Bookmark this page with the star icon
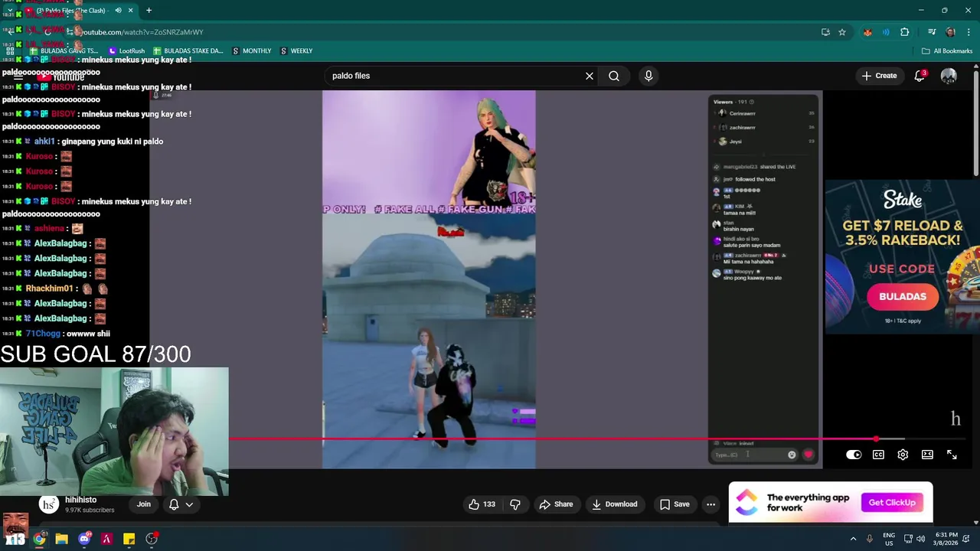The image size is (980, 551). tap(842, 32)
